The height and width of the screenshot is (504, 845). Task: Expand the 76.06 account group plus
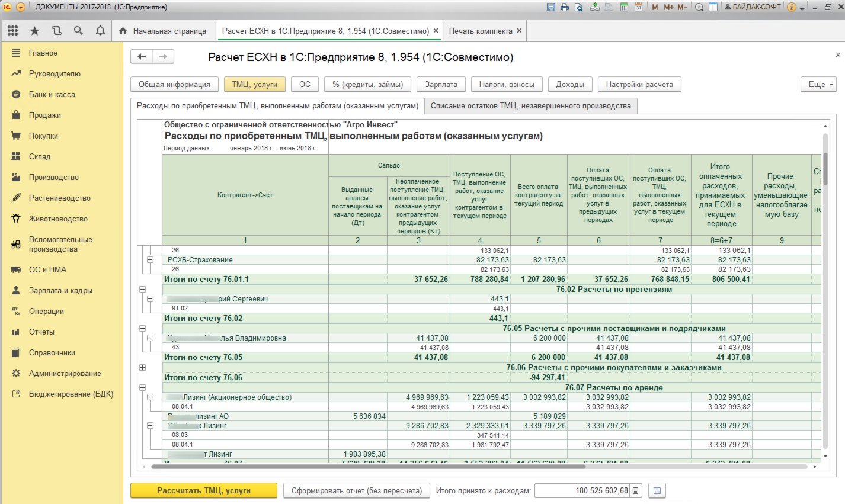[142, 367]
